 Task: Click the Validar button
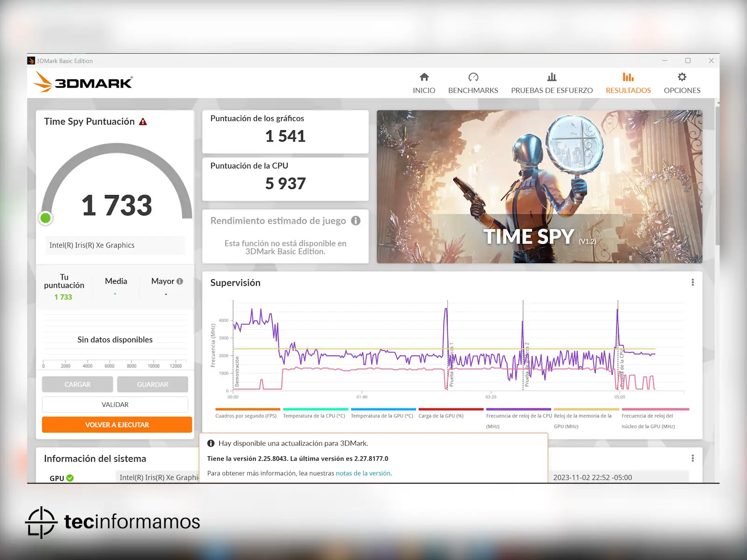(x=115, y=405)
